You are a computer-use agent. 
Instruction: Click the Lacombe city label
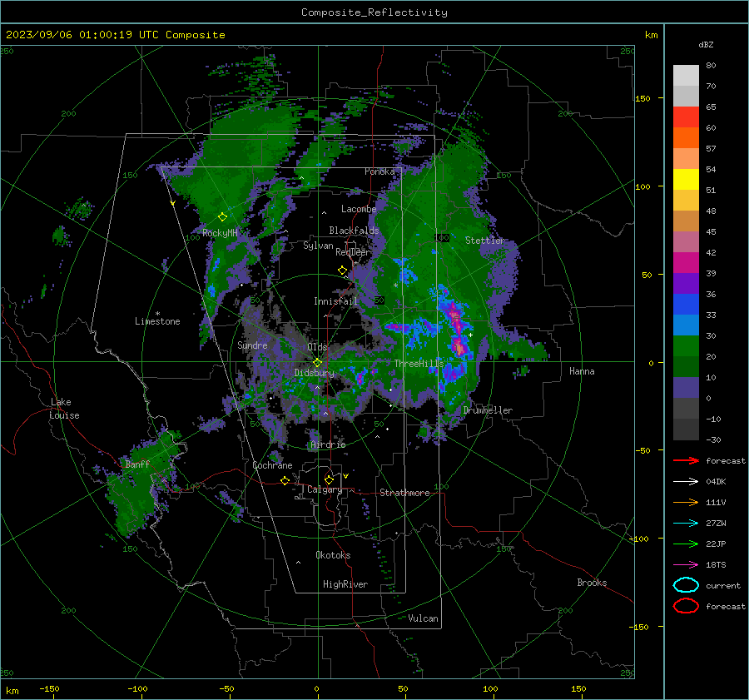tap(359, 209)
